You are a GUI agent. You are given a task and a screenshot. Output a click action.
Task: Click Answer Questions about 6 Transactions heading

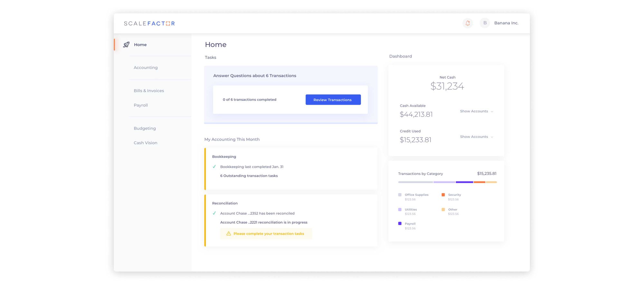pyautogui.click(x=255, y=76)
